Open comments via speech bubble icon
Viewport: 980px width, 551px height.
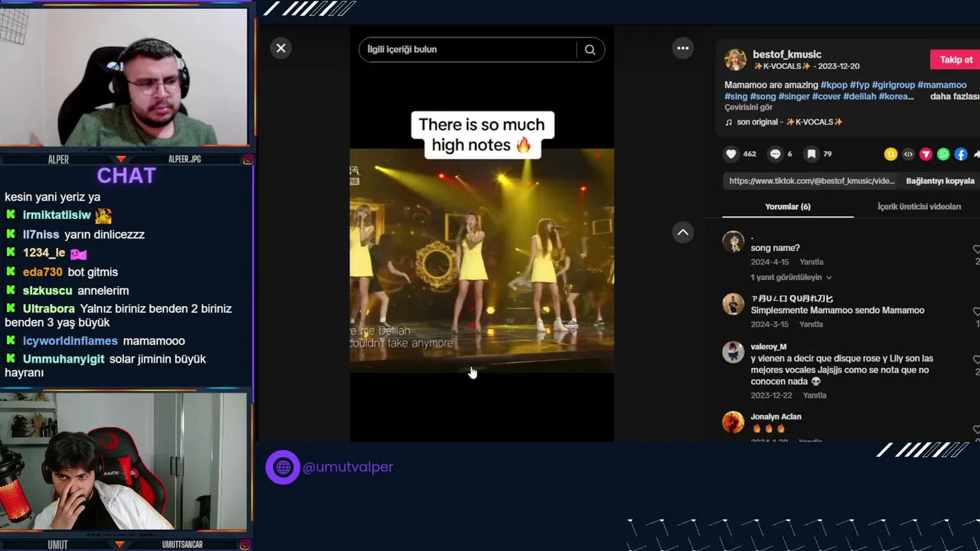(776, 154)
